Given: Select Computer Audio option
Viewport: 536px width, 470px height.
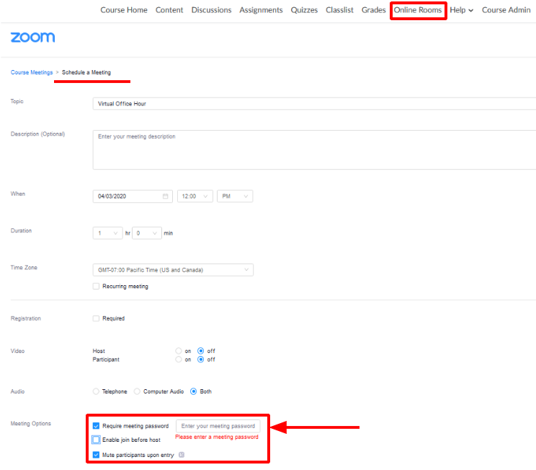Looking at the screenshot, I should click(137, 391).
